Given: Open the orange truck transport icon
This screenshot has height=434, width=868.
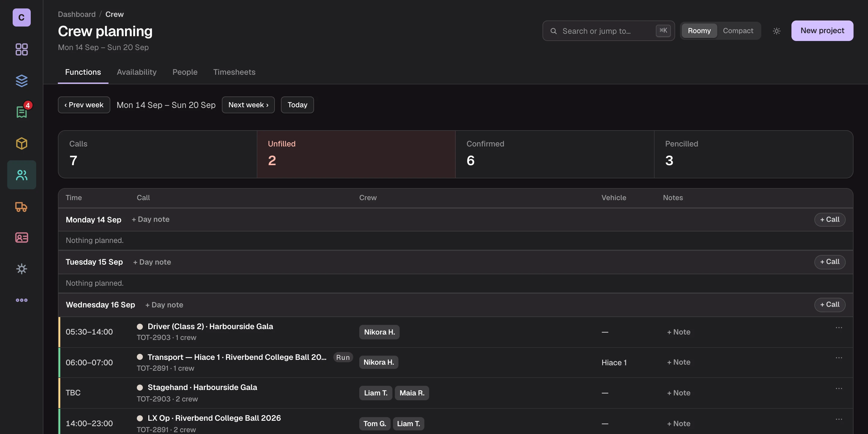Looking at the screenshot, I should pyautogui.click(x=22, y=206).
